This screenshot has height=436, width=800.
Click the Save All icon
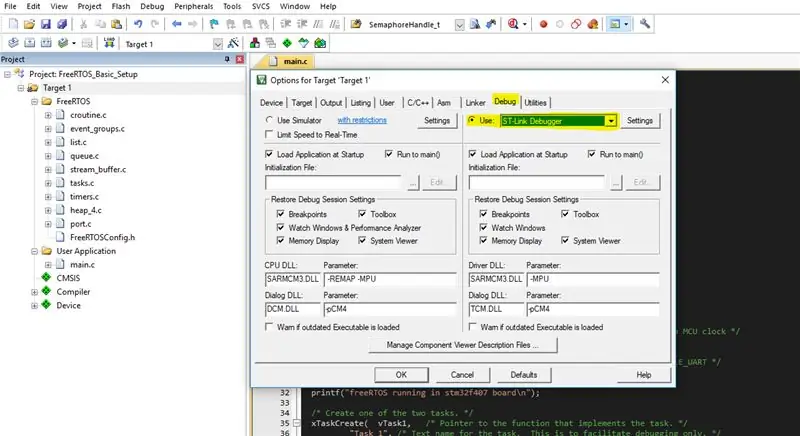[x=62, y=24]
